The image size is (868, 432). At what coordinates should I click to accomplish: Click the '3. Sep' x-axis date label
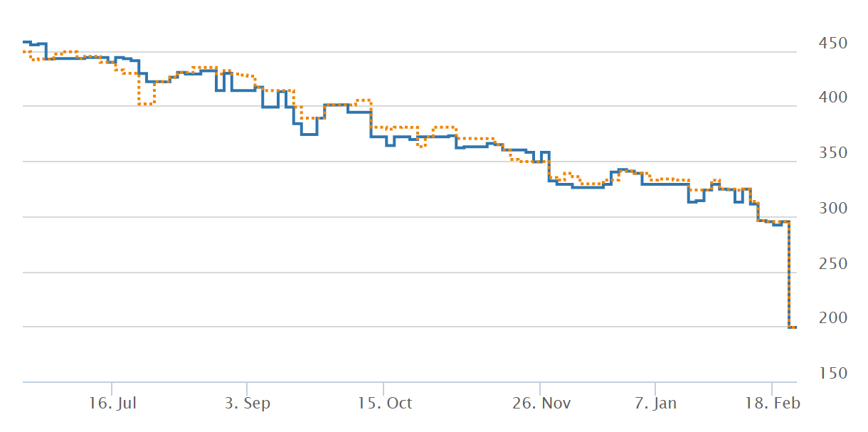click(x=247, y=404)
